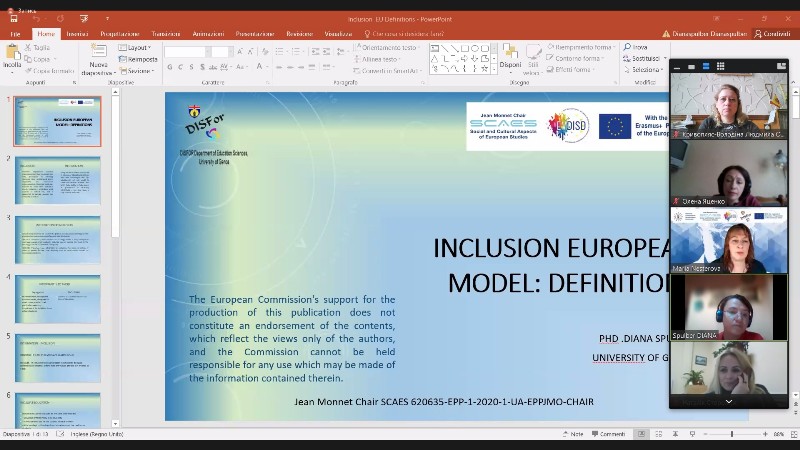Click the 'Che cosa si desidera fare?' search box
Viewport: 800px width, 450px height.
pos(404,34)
